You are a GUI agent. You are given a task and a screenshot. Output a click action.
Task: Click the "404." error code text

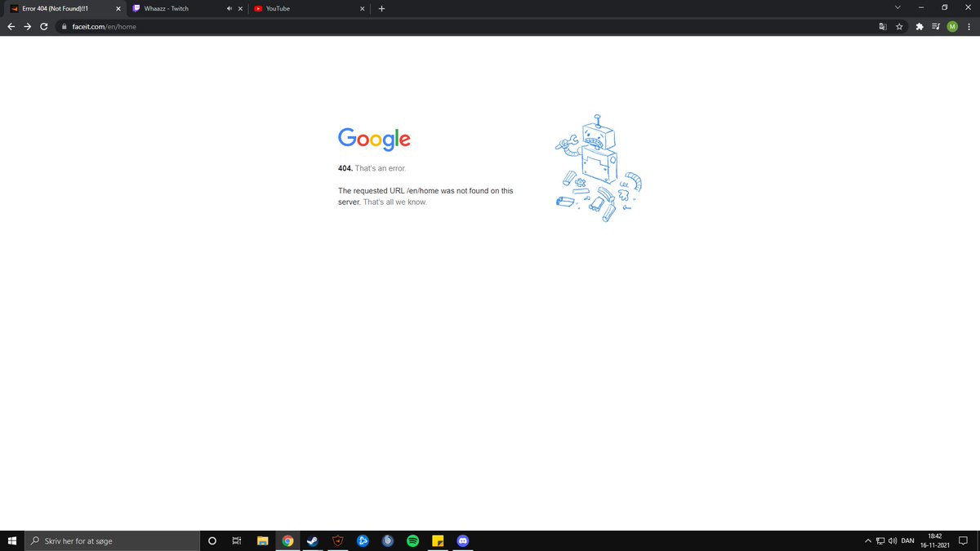[345, 168]
